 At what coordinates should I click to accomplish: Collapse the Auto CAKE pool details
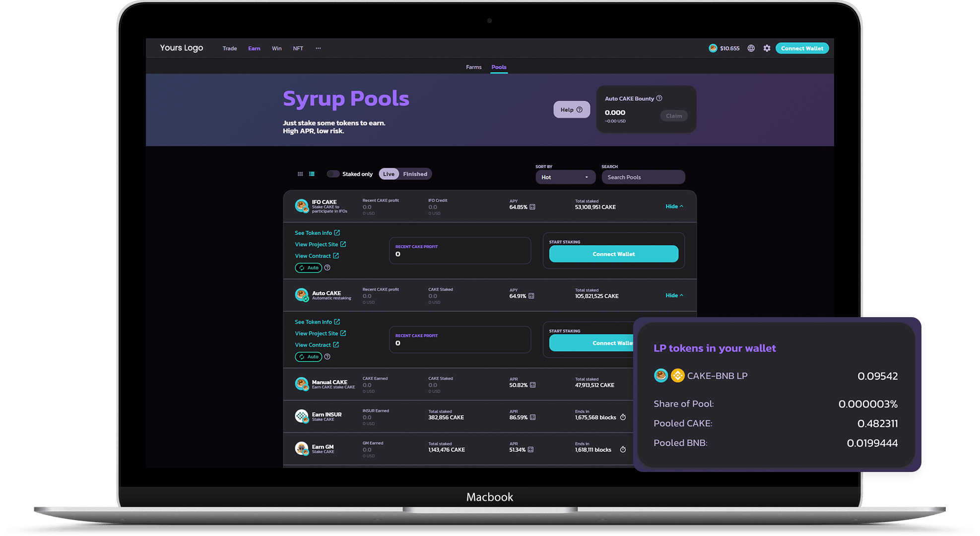676,295
